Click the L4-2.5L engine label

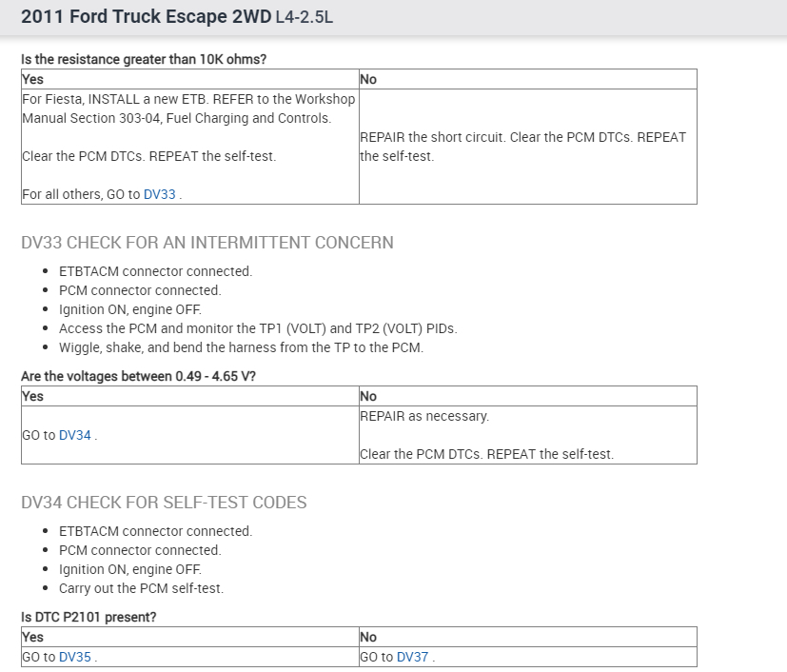pos(305,18)
